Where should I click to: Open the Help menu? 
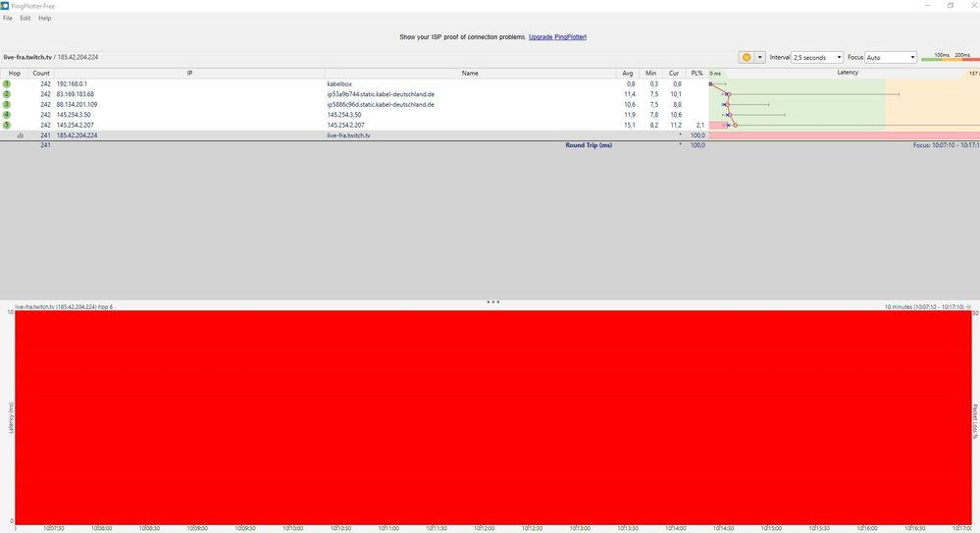[x=44, y=18]
